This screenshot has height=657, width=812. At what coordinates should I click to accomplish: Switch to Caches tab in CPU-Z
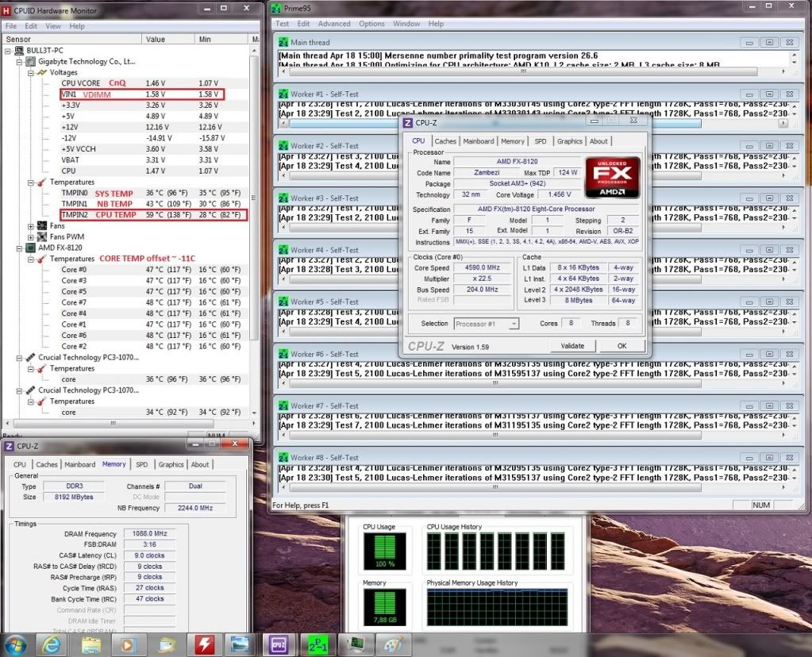tap(445, 141)
